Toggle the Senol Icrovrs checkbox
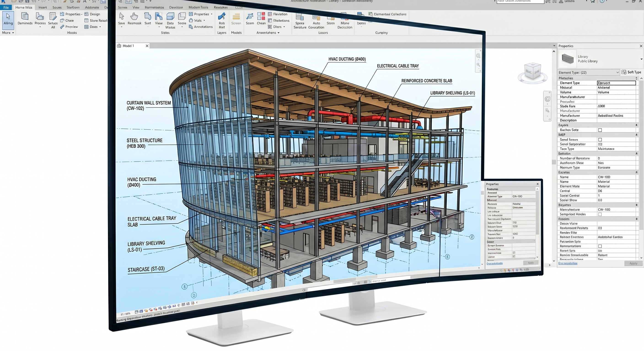 click(600, 140)
